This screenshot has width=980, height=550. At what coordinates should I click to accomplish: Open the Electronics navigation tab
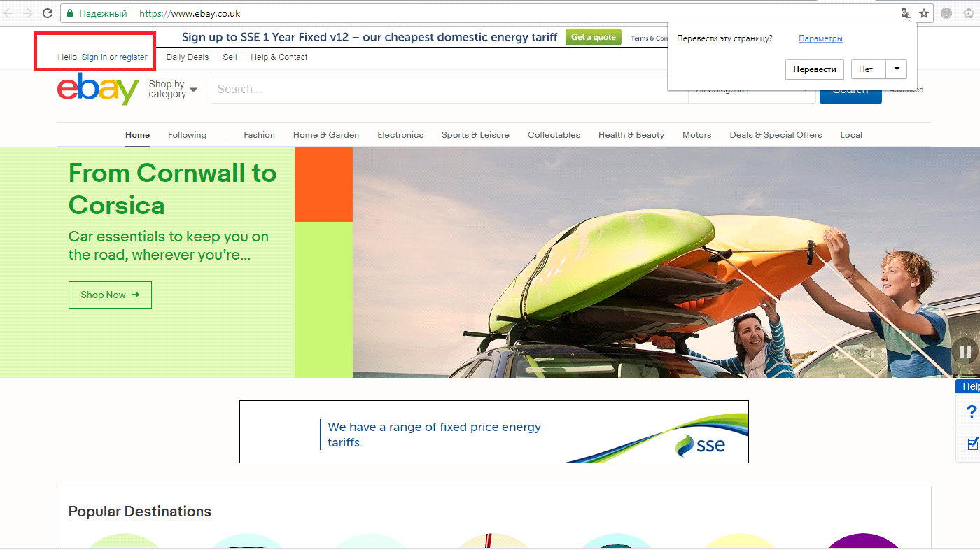pos(400,135)
